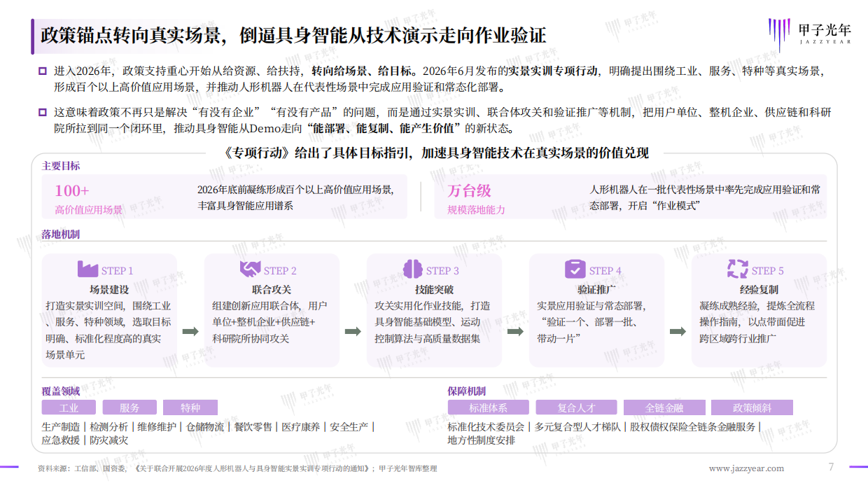Viewport: 868px width, 488px height.
Task: Click the text 防灾减灾
Action: click(109, 440)
